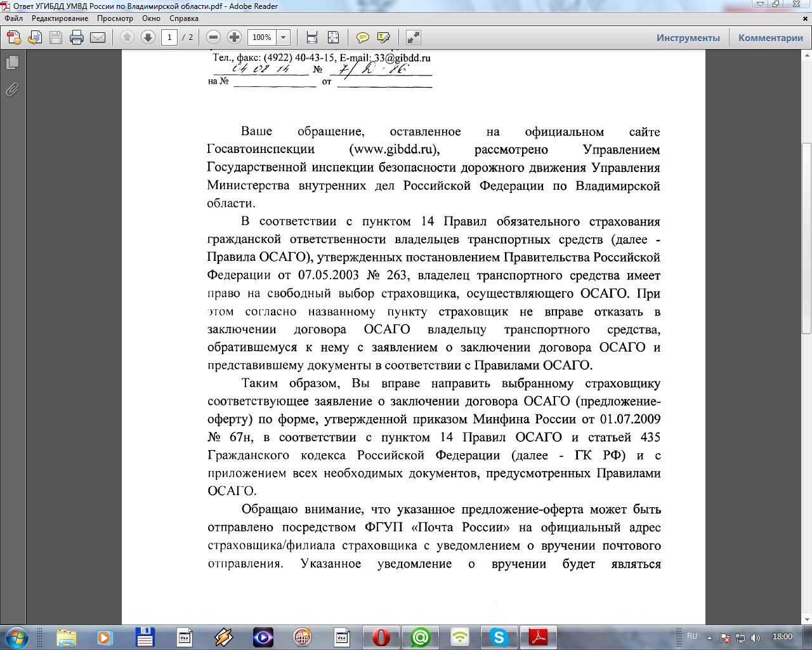Open the Wi-Fi app taskbar icon
Screen dimensions: 812x650
(x=460, y=637)
